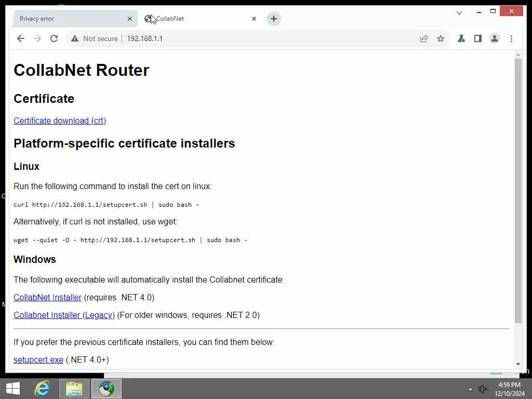Click the wget --quiet command text
Viewport: 532px width, 399px height.
pos(130,240)
